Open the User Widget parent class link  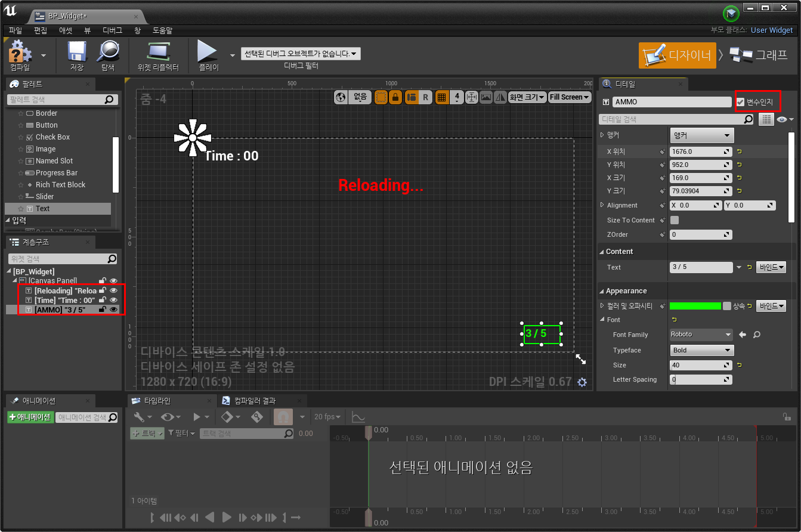pos(772,30)
